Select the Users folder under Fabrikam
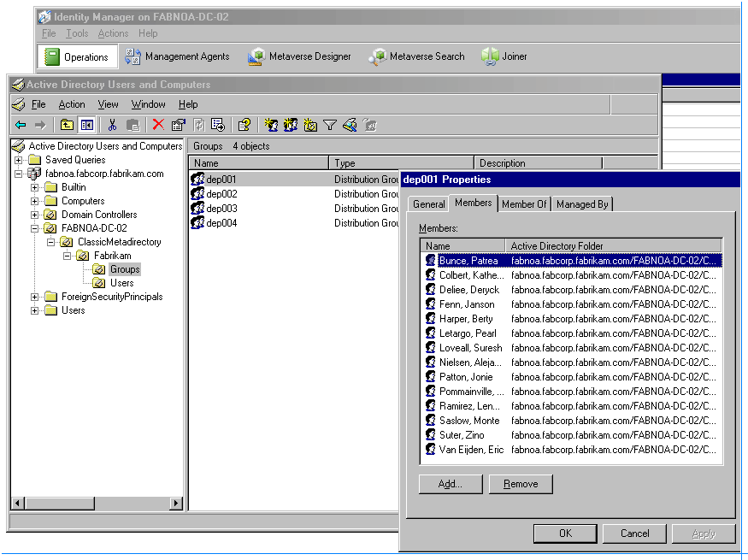 point(121,283)
